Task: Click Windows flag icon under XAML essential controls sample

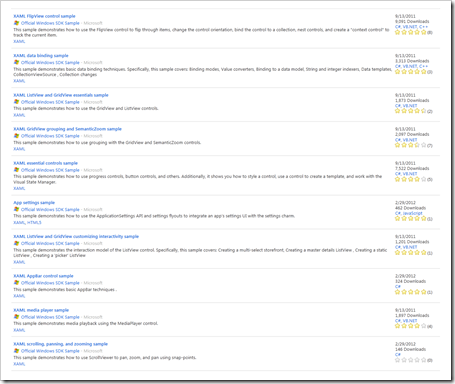Action: 16,170
